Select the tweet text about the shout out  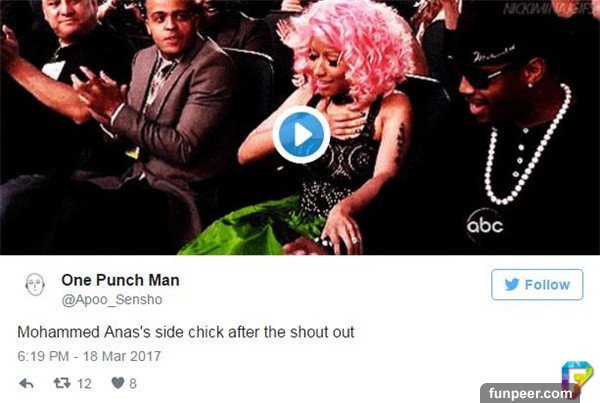pos(186,332)
